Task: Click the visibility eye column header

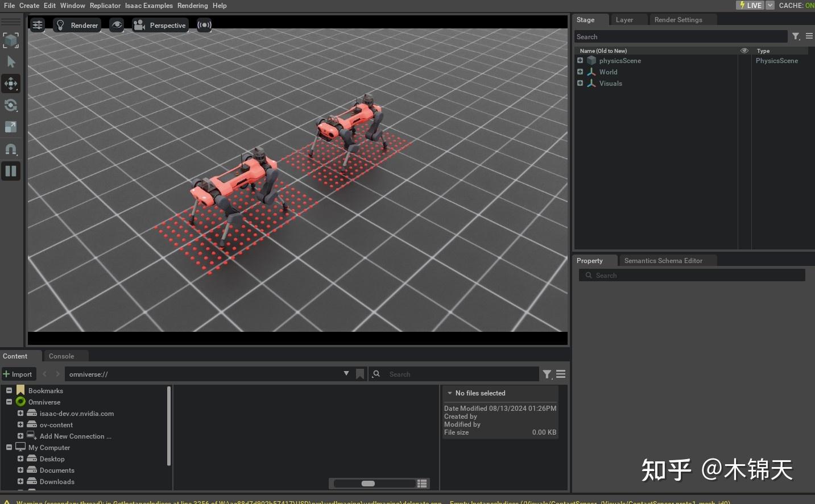Action: click(x=744, y=51)
